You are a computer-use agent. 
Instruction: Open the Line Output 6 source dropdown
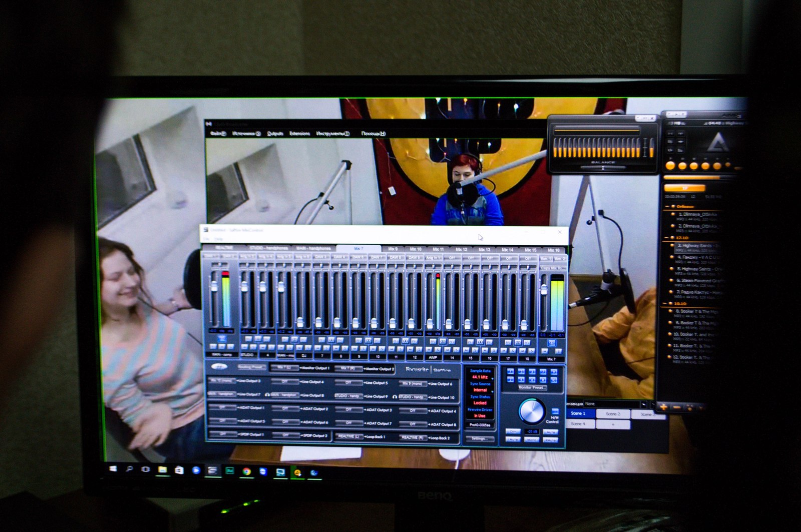click(413, 383)
